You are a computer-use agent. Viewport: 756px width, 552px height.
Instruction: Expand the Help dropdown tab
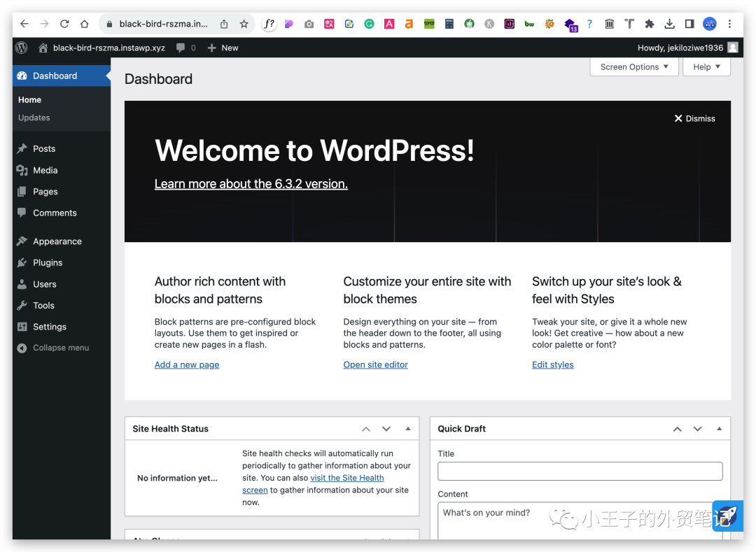click(706, 67)
